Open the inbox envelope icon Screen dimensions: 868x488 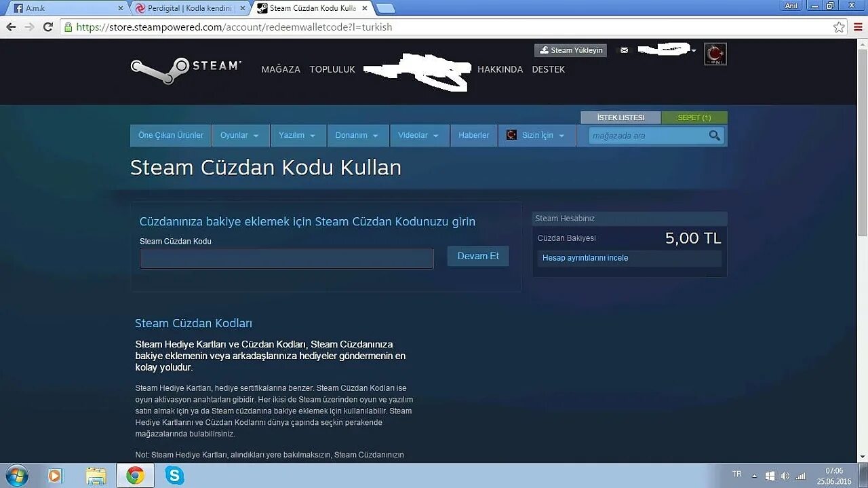(625, 50)
